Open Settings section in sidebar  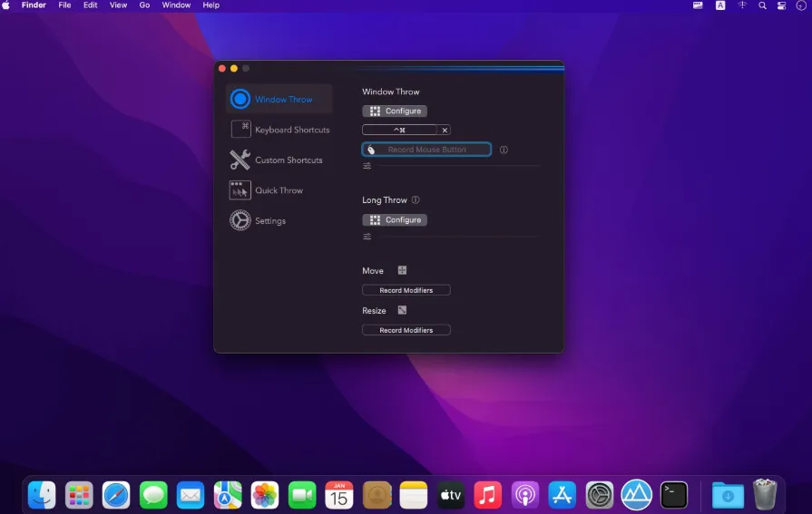point(258,220)
